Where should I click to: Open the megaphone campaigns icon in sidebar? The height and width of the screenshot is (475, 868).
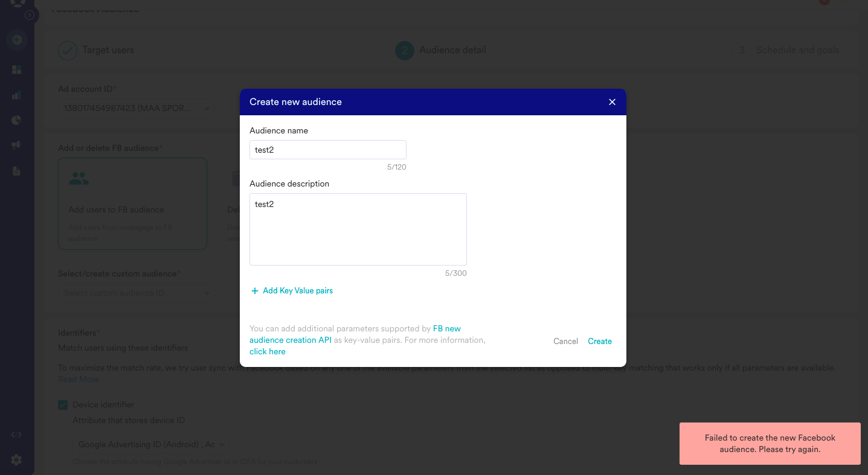point(17,145)
